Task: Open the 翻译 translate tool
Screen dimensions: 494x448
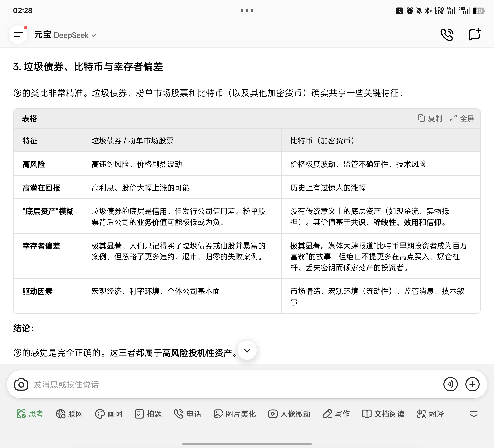Action: point(430,414)
